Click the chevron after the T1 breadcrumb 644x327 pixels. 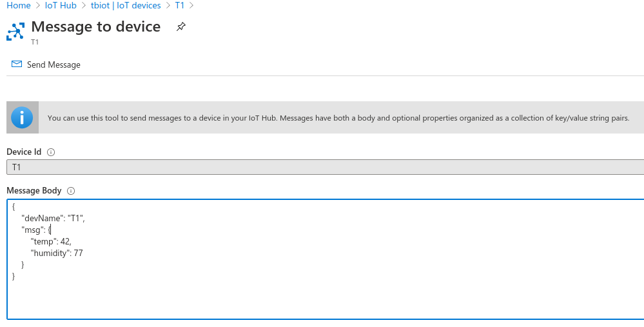[191, 6]
